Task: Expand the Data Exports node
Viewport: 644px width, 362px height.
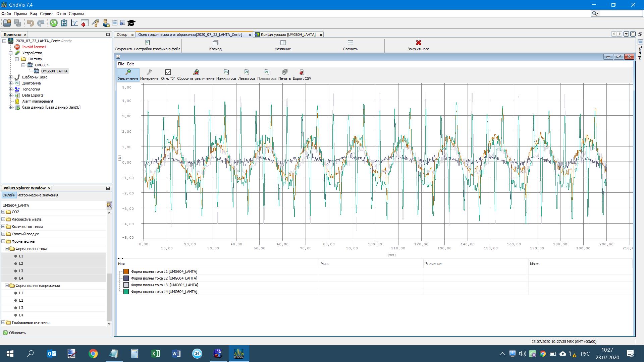Action: coord(10,95)
